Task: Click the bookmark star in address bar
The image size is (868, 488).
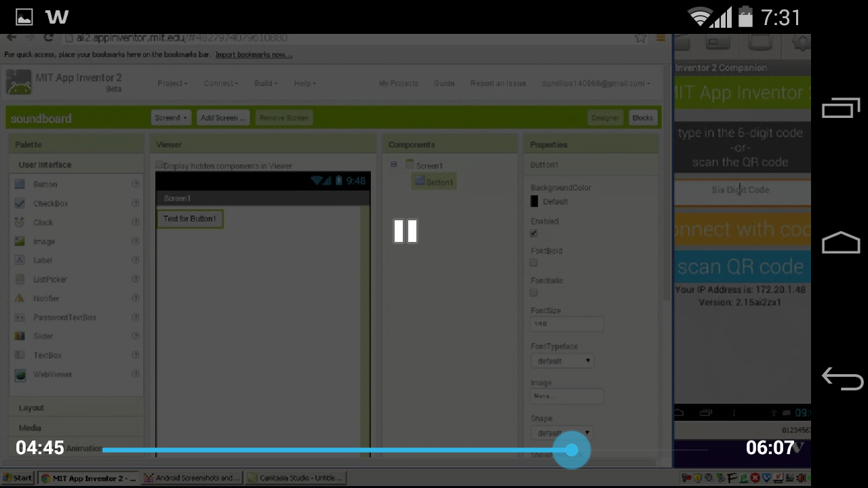Action: 640,39
